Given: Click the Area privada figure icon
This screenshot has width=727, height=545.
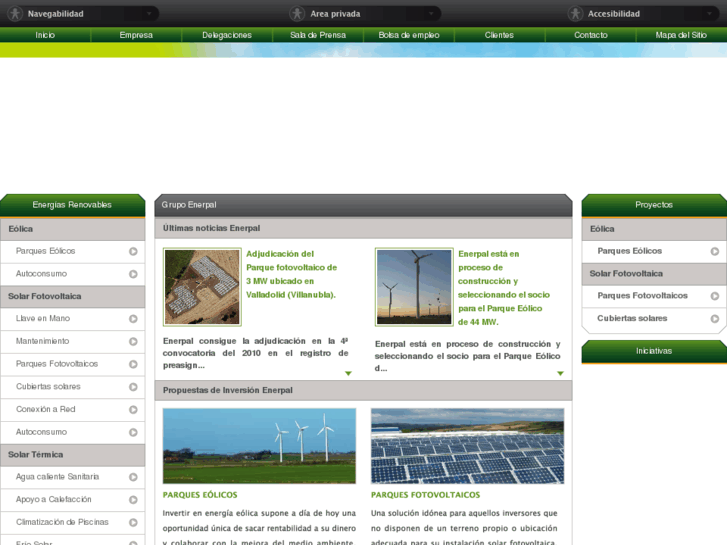Looking at the screenshot, I should (x=297, y=13).
